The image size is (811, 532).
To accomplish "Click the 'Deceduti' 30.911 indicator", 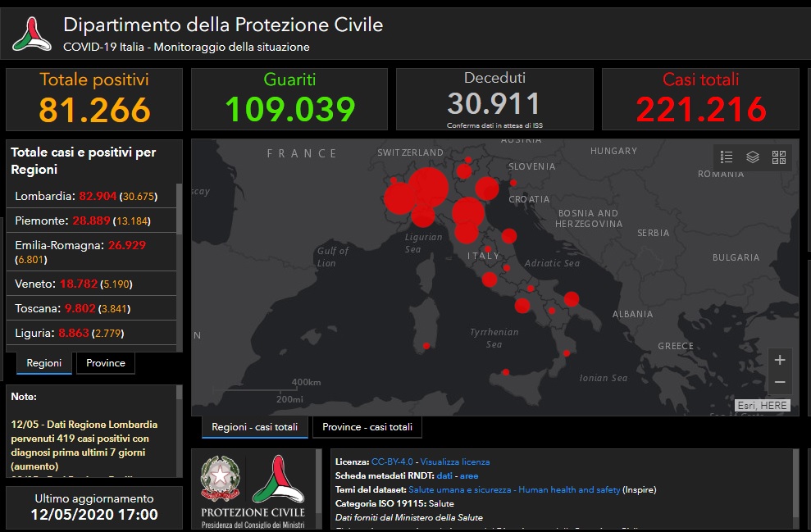I will click(494, 98).
